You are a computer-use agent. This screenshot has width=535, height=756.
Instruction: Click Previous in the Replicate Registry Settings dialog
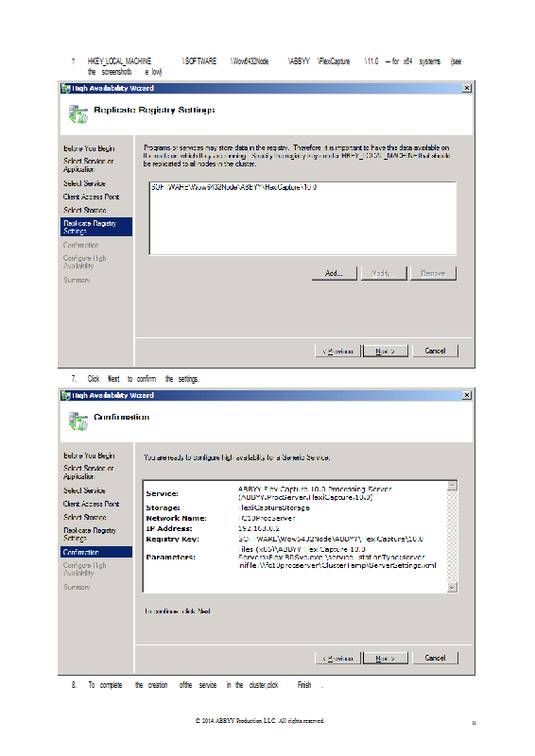[x=337, y=351]
